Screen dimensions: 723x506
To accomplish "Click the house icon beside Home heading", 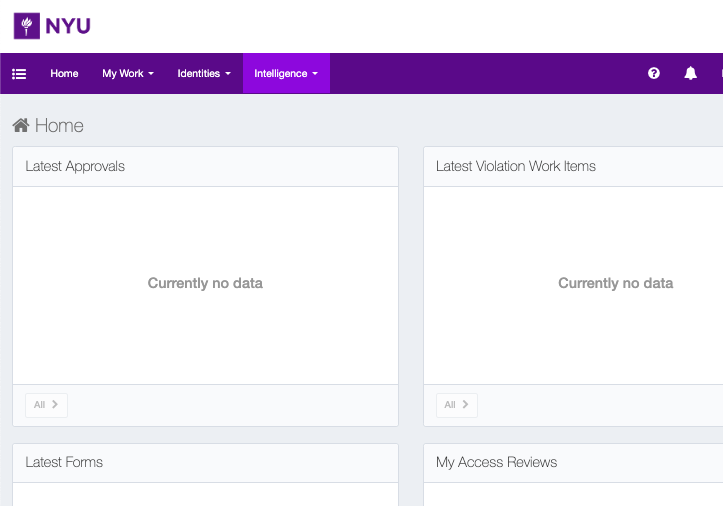I will click(21, 125).
